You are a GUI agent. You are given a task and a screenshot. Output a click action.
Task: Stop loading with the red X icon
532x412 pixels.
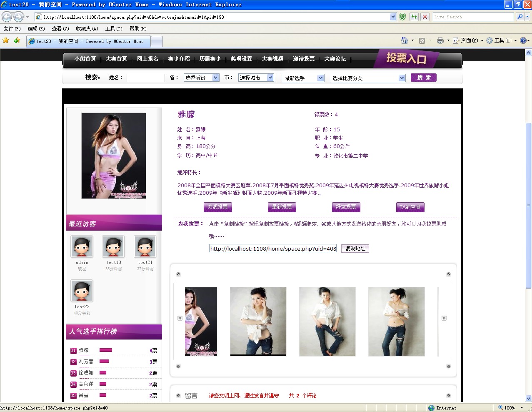[x=425, y=17]
